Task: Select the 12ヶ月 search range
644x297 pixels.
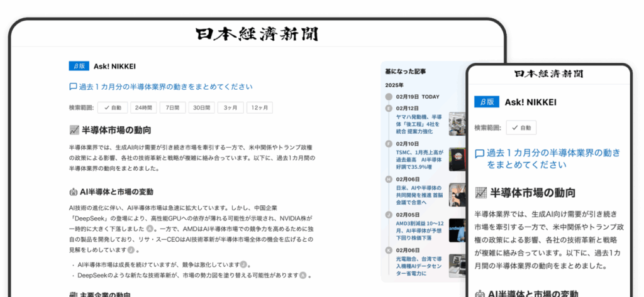Action: [260, 108]
